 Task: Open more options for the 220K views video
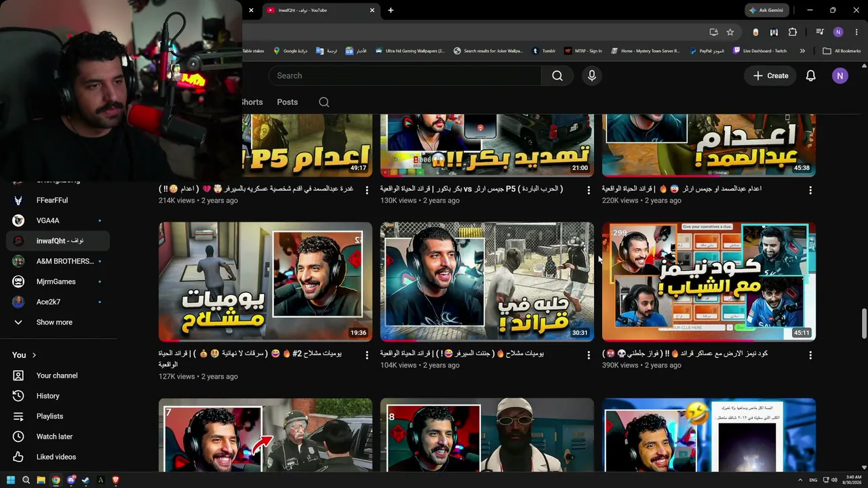coord(810,190)
